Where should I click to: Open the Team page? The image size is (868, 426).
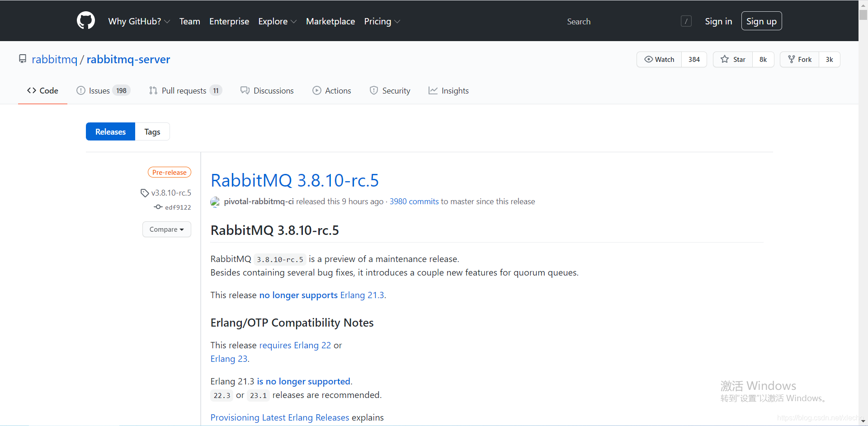click(190, 21)
